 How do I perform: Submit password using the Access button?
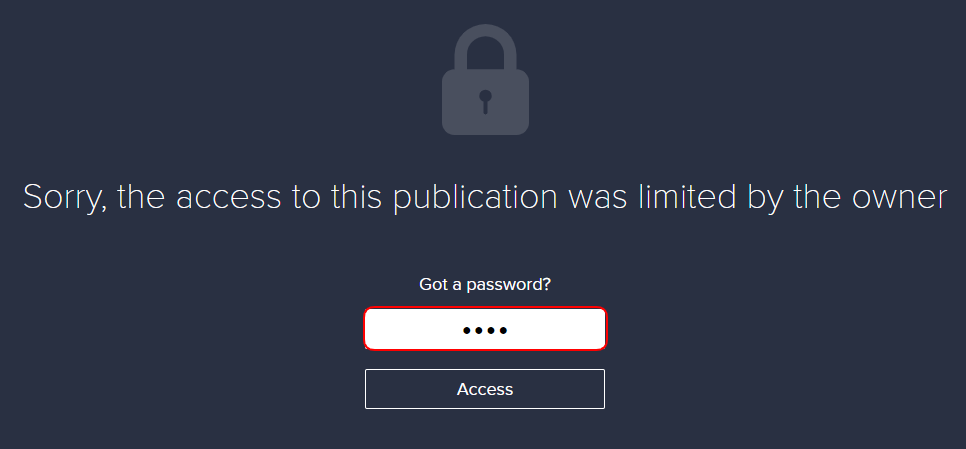coord(485,389)
